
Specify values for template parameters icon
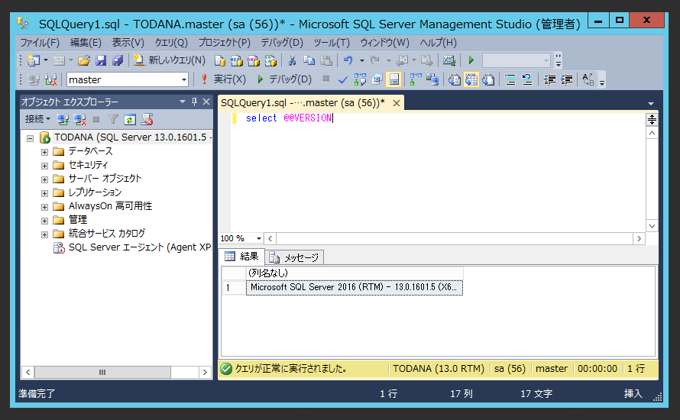pyautogui.click(x=588, y=80)
